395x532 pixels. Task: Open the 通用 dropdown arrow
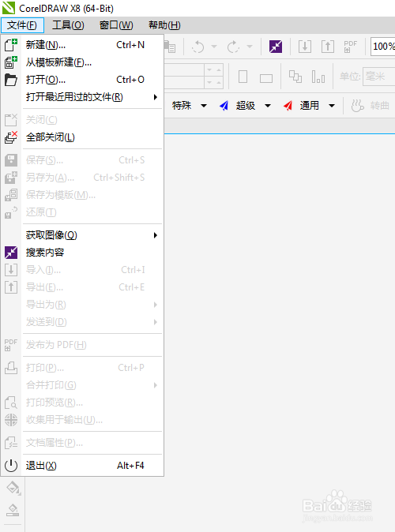coord(332,106)
